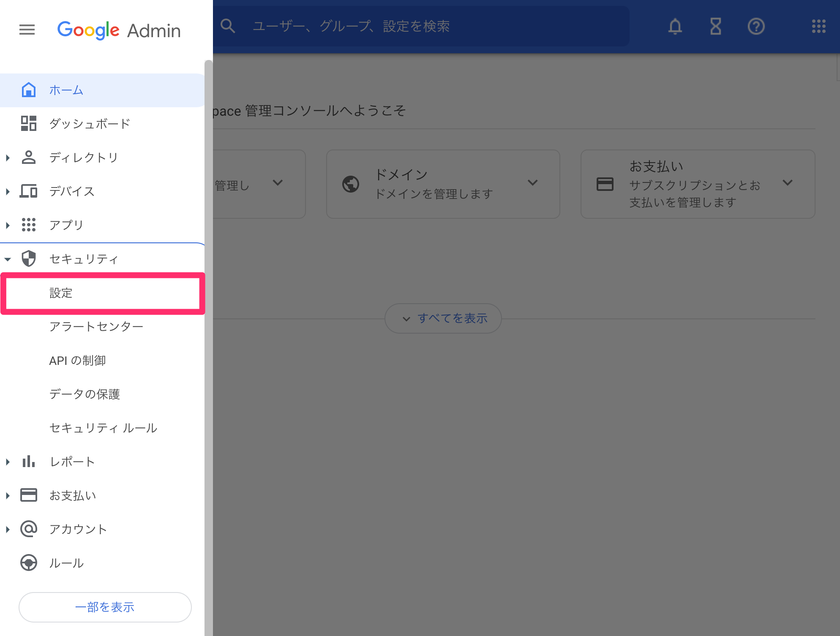Click the お支払い card icon in sidebar
The width and height of the screenshot is (840, 636).
pos(29,495)
